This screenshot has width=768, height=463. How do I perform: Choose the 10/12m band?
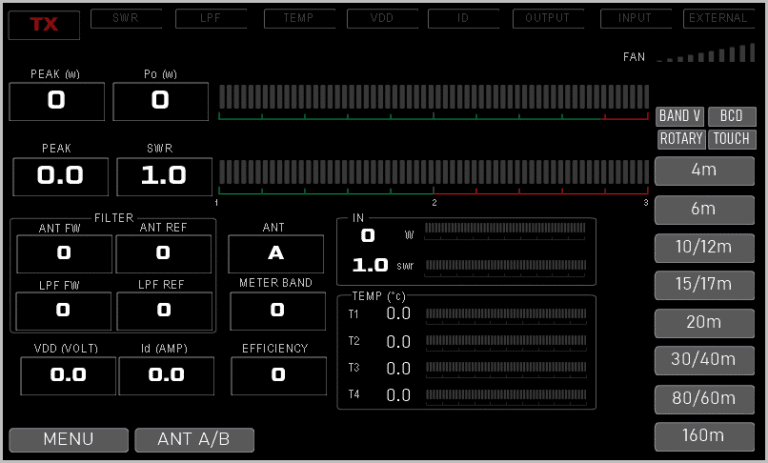704,247
